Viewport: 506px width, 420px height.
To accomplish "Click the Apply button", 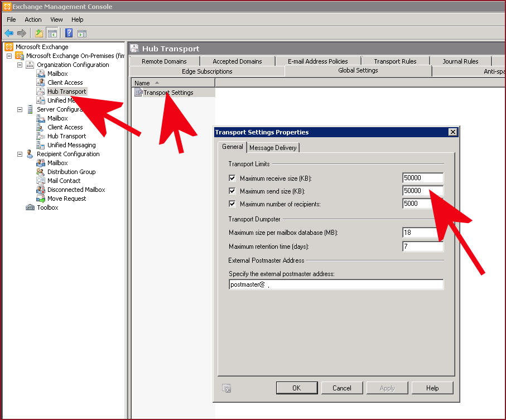I will [x=387, y=388].
